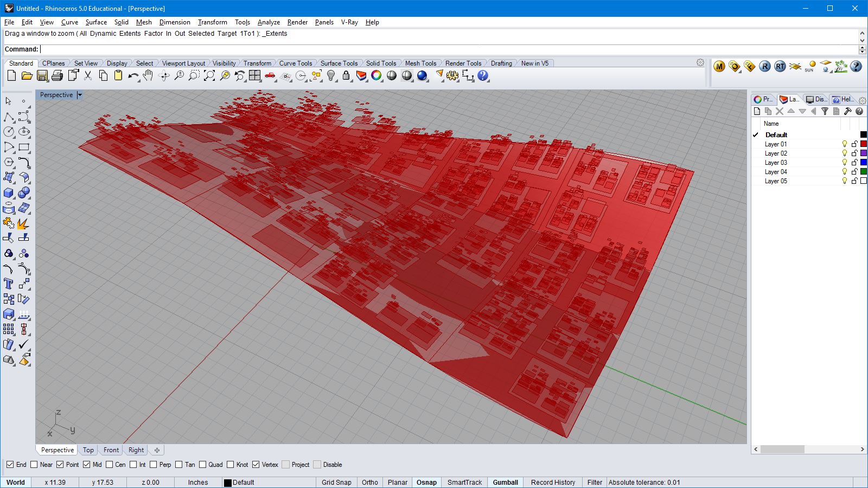The image size is (868, 488).
Task: Click the Save file icon in the toolbar
Action: [x=42, y=76]
